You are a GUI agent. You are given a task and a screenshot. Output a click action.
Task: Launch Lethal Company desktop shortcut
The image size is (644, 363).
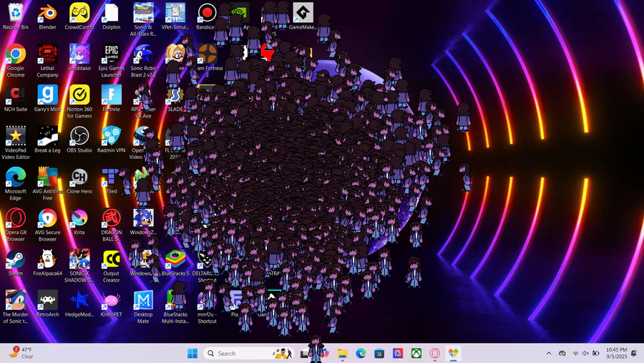[48, 60]
